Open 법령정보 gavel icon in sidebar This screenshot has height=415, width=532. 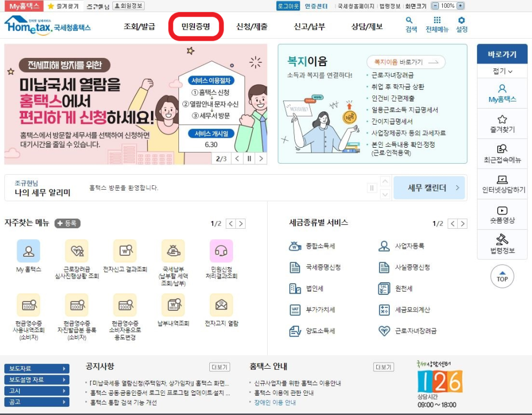click(502, 245)
